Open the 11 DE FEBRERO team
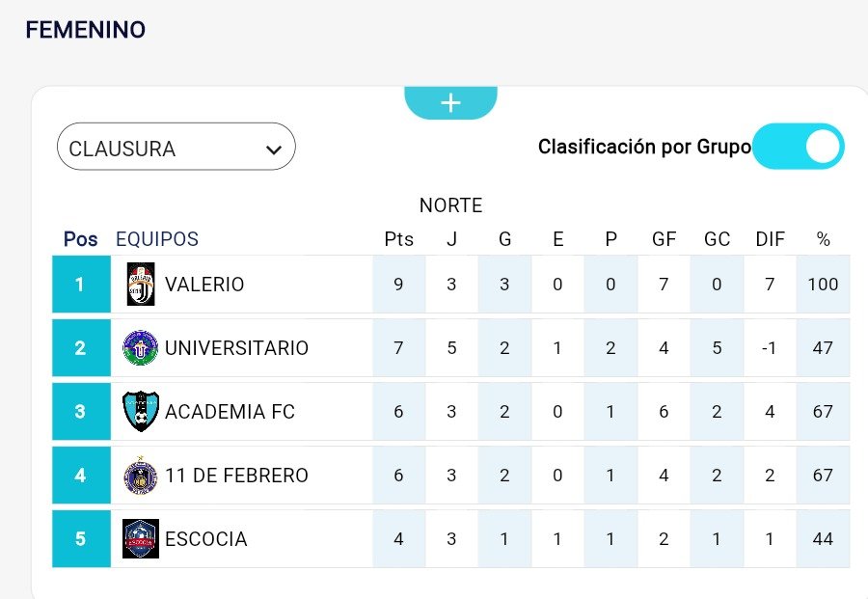Viewport: 868px width, 599px height. [x=236, y=476]
